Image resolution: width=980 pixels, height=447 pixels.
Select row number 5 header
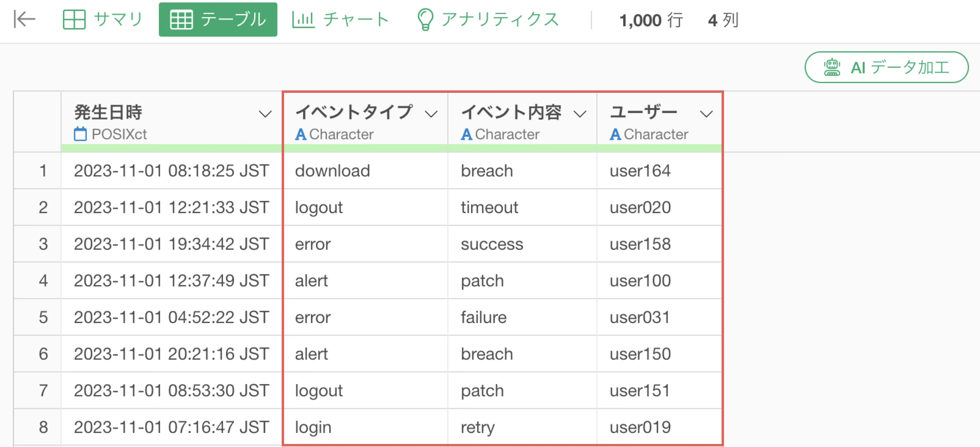[43, 317]
